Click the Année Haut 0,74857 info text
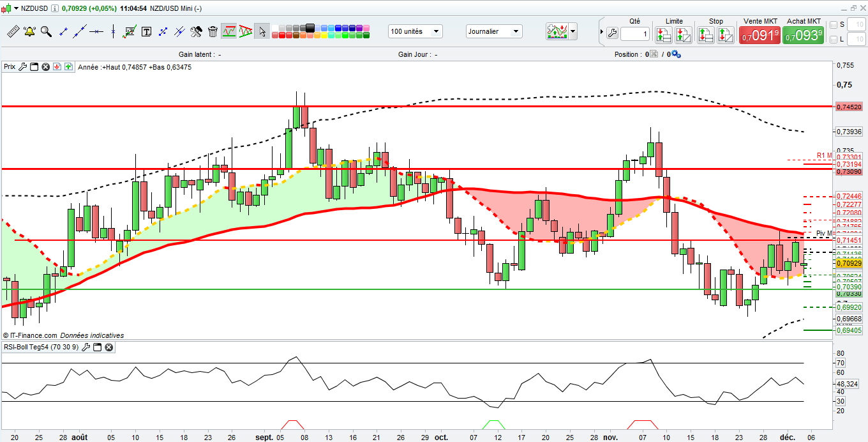The image size is (868, 442). [134, 66]
